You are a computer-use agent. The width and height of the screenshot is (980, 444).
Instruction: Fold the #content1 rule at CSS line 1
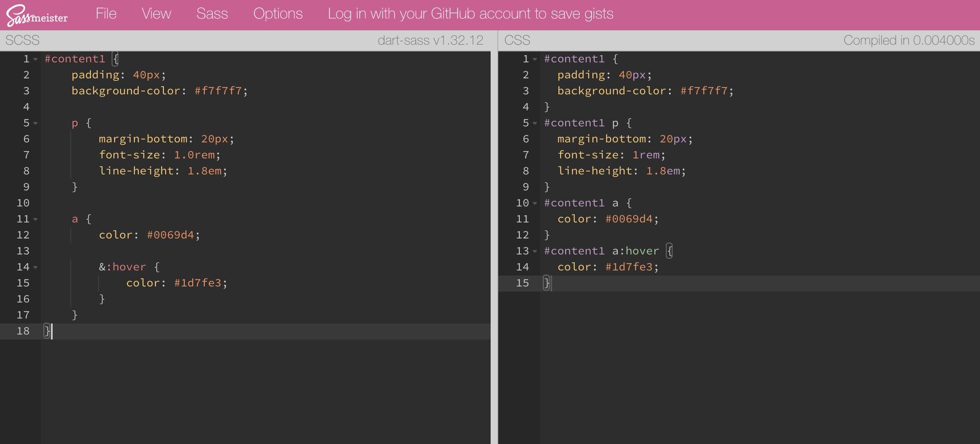(x=535, y=59)
